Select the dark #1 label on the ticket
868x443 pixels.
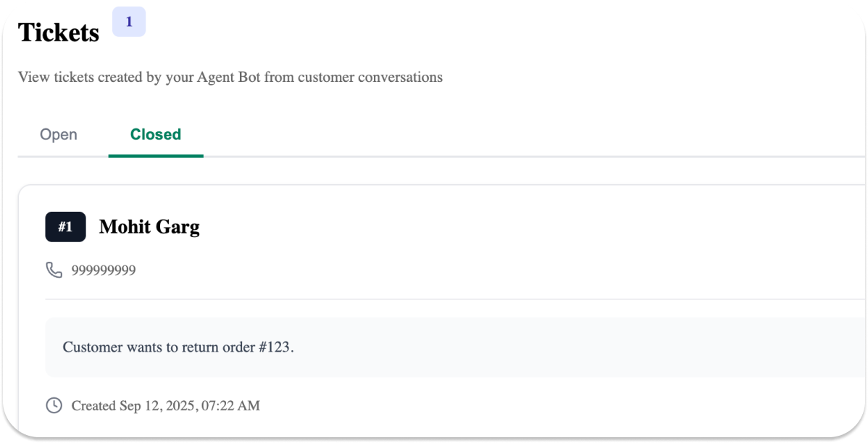pos(65,226)
